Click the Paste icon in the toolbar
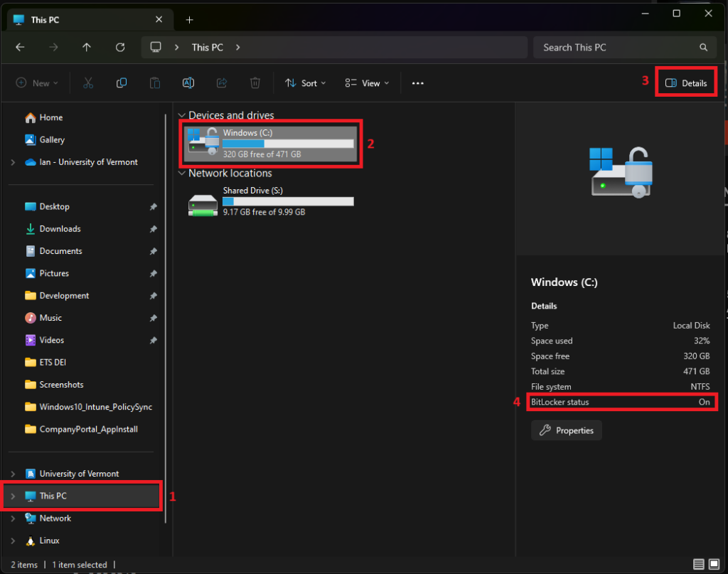Screen dimensions: 728x574 (x=154, y=83)
